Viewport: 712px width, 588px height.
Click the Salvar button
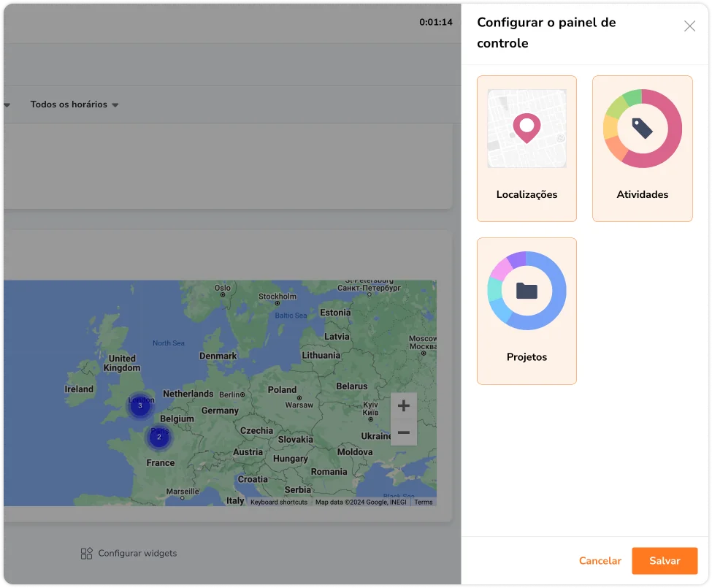[x=665, y=561]
